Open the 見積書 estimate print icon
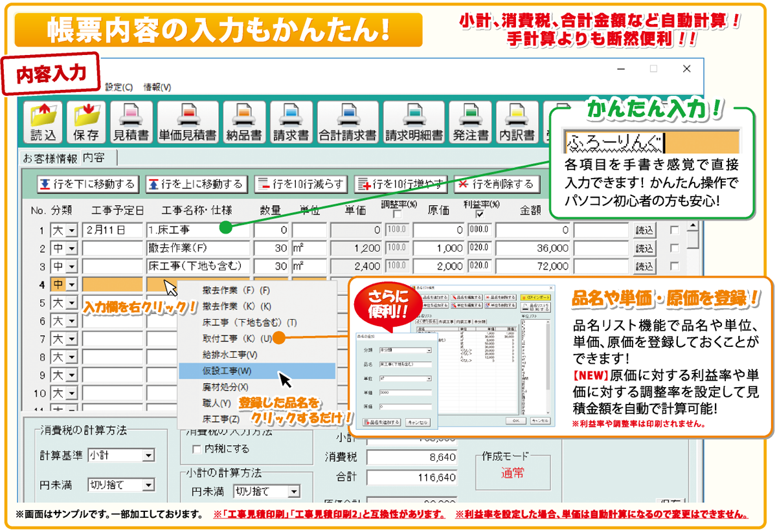The width and height of the screenshot is (777, 532). pos(131,122)
